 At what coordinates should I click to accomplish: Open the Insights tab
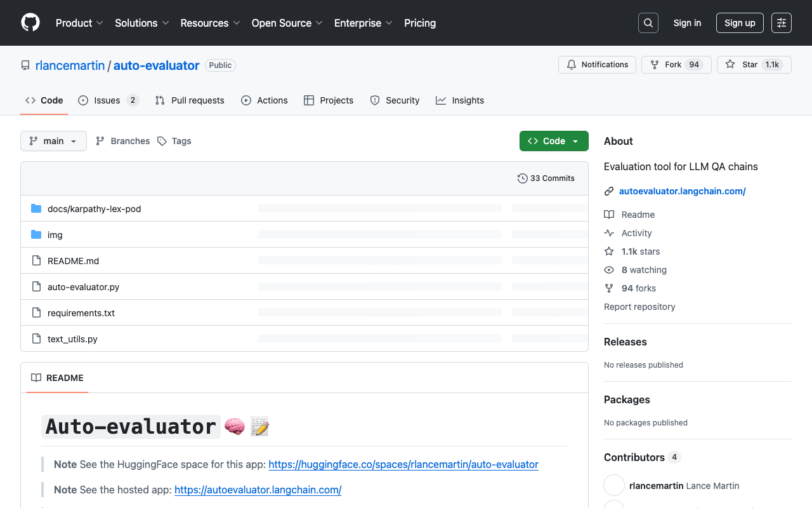(460, 100)
